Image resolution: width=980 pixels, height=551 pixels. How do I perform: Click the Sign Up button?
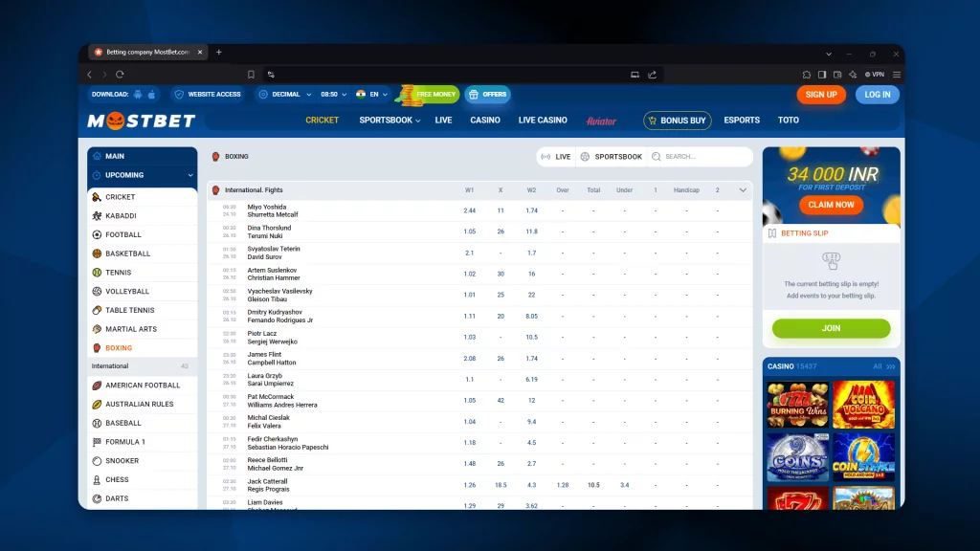click(x=821, y=95)
